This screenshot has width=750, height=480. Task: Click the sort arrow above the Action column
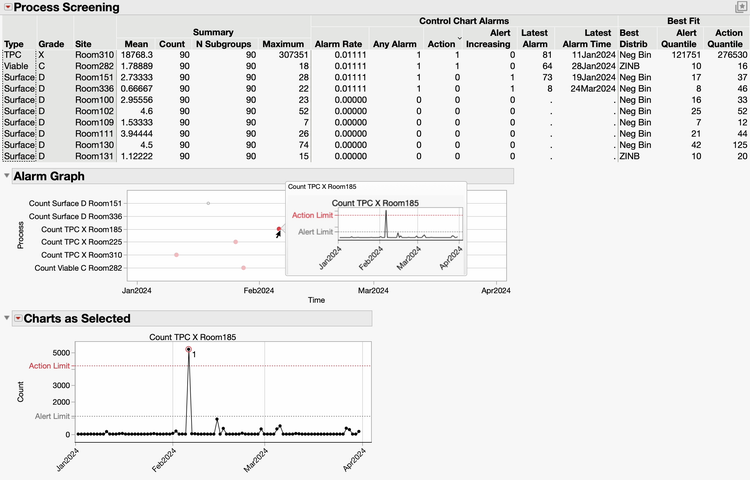[459, 37]
